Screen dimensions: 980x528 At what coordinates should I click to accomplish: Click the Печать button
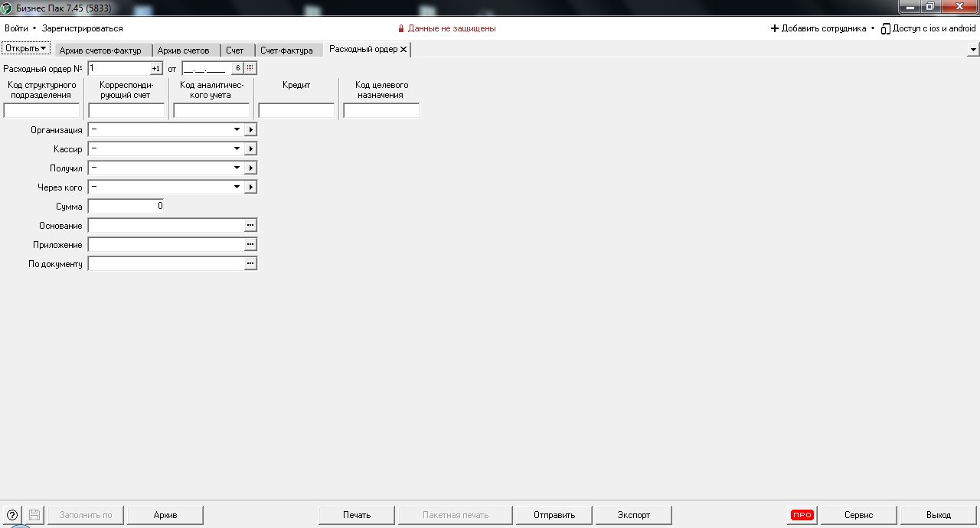[x=357, y=515]
